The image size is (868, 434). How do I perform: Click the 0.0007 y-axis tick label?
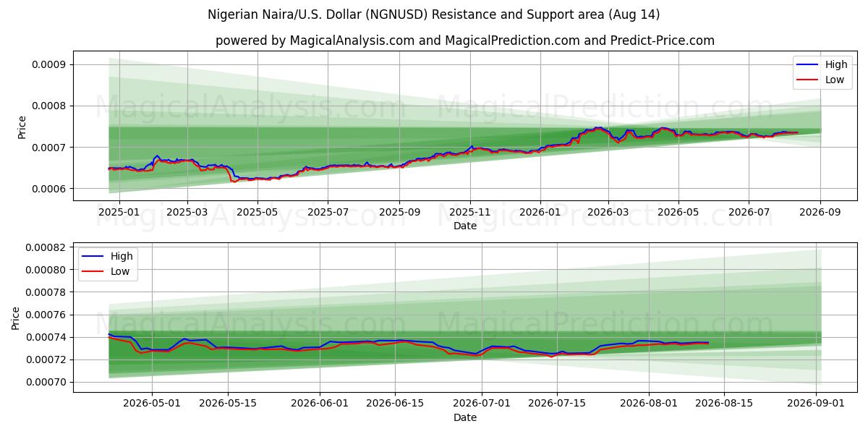click(x=48, y=148)
